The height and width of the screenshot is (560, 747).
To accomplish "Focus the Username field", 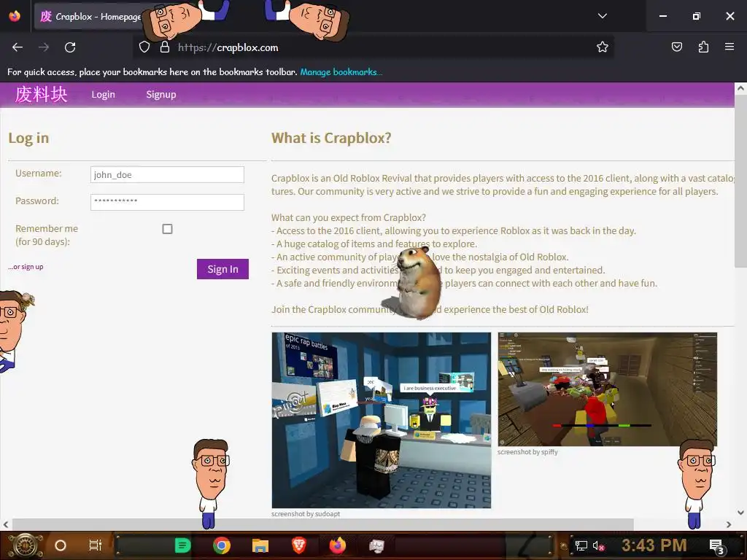I will click(x=167, y=174).
